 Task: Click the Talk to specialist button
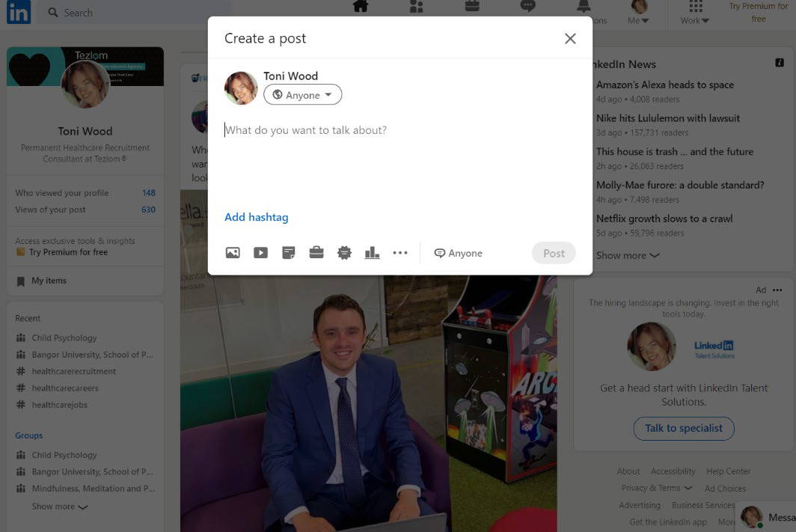pos(684,428)
